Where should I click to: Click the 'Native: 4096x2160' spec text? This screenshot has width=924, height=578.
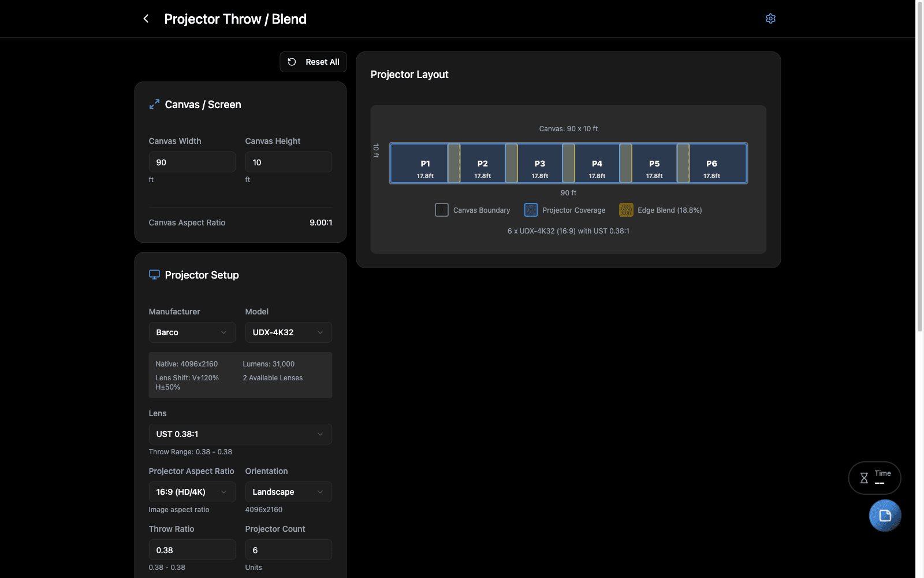(187, 364)
